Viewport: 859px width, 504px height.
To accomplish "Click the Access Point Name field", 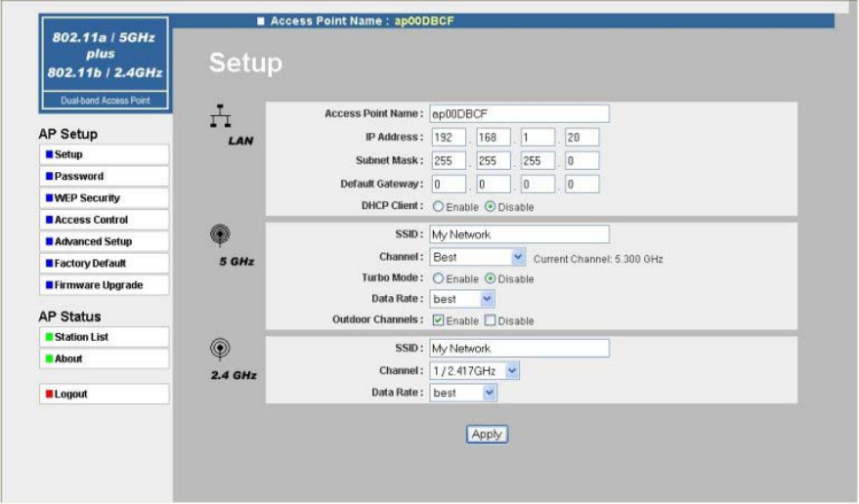I will coord(519,114).
